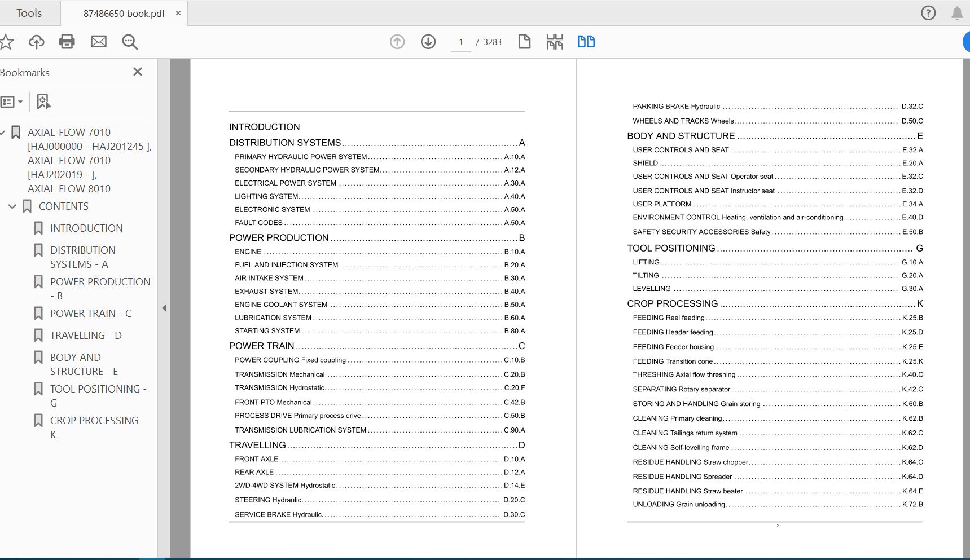Open THRESHING Axial flow threshing entry
This screenshot has width=970, height=560.
click(x=778, y=374)
